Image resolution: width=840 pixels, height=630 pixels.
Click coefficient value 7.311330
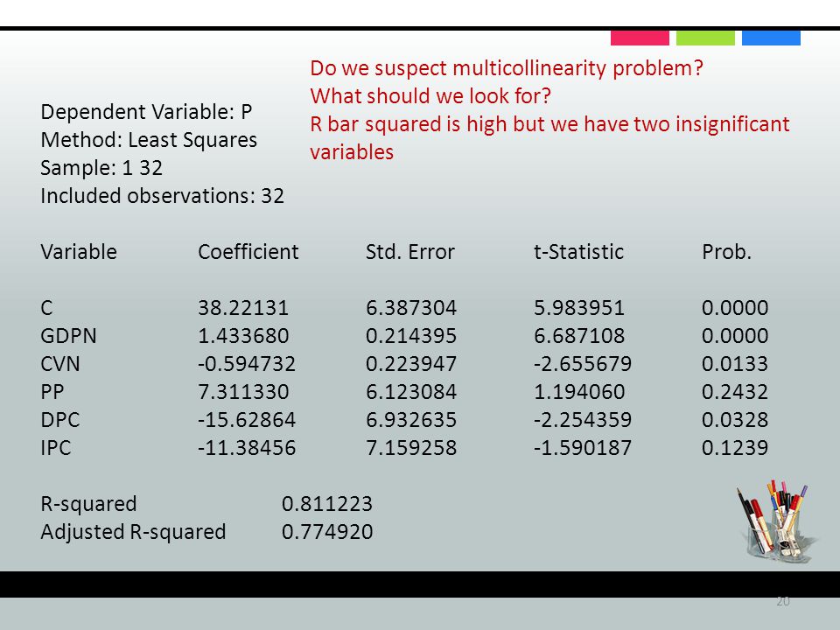click(x=243, y=392)
